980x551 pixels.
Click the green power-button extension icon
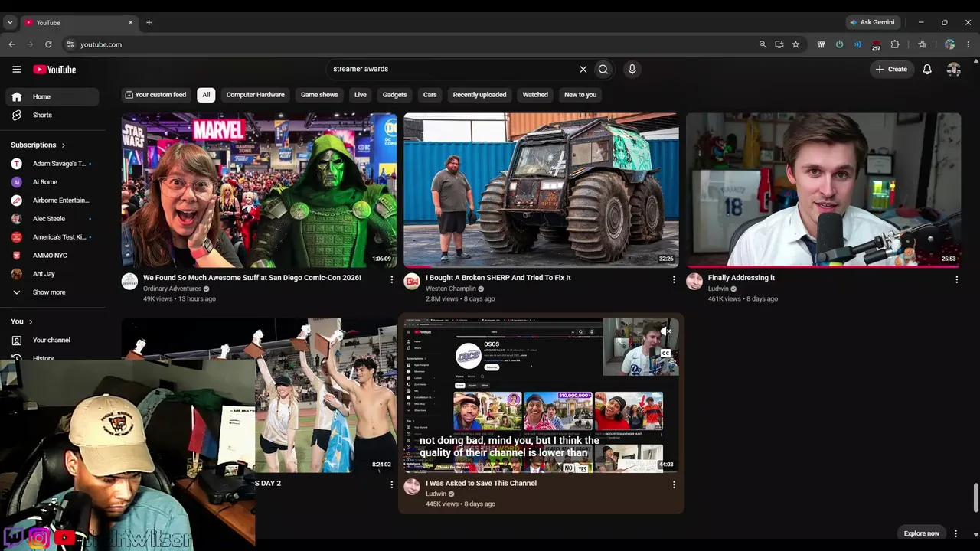tap(839, 44)
